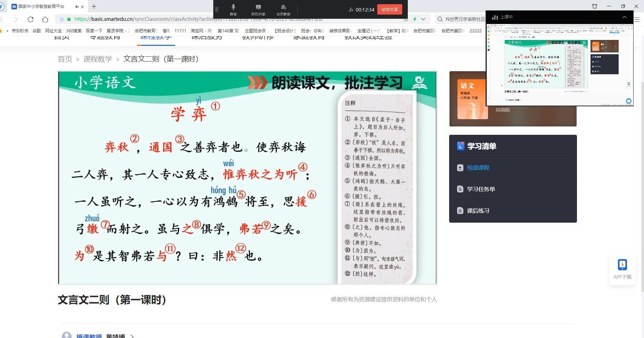Open the 百度一下 bookmark
The height and width of the screenshot is (338, 644).
[x=94, y=31]
